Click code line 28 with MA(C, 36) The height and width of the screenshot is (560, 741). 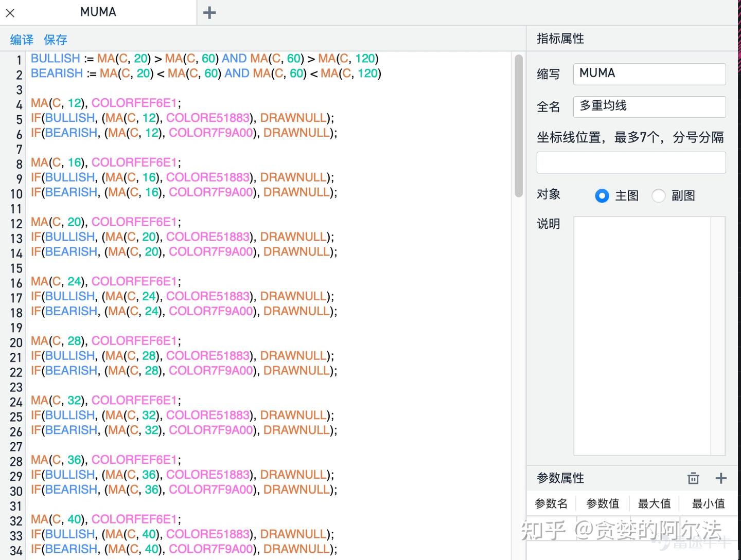[105, 461]
